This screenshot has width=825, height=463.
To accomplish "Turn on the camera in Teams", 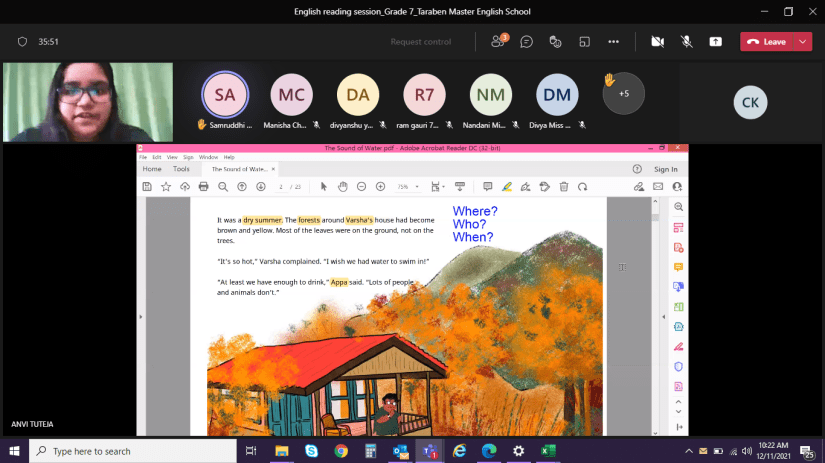I will pos(657,41).
